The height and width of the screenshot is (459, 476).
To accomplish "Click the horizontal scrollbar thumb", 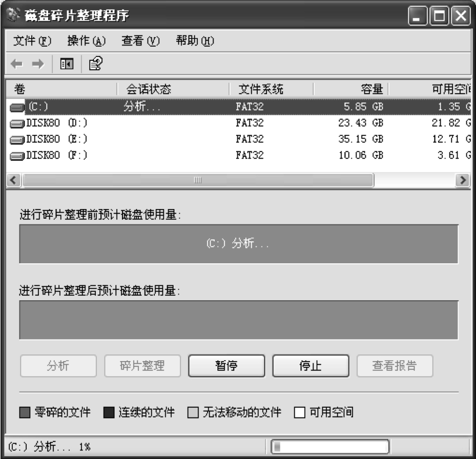I will (x=198, y=180).
